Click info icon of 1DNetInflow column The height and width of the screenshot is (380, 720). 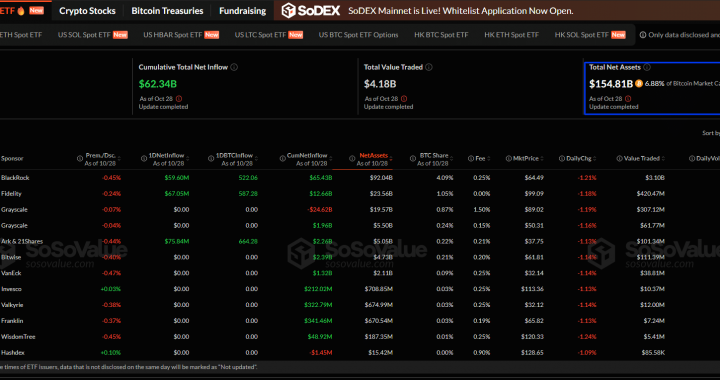point(143,158)
